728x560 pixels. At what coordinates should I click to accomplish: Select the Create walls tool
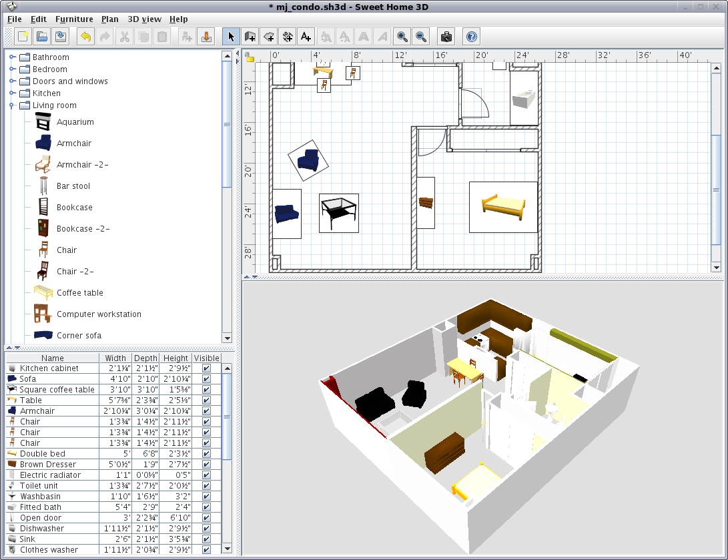coord(250,37)
